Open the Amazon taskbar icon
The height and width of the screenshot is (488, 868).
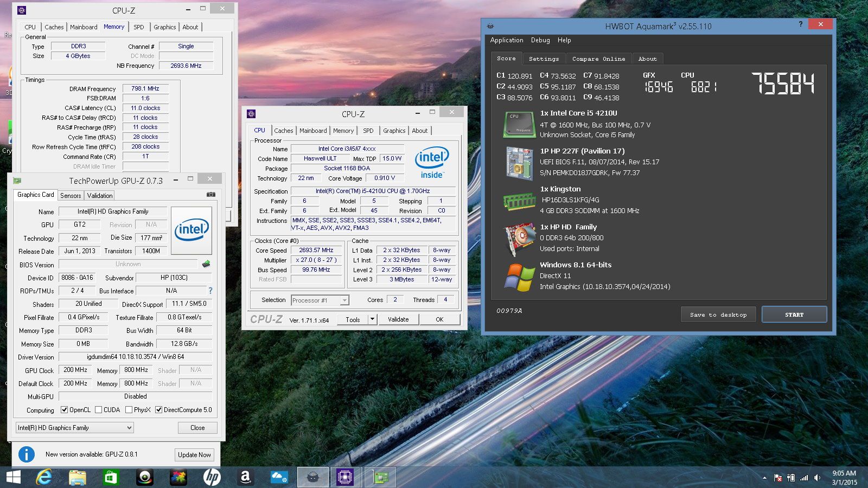[x=246, y=477]
